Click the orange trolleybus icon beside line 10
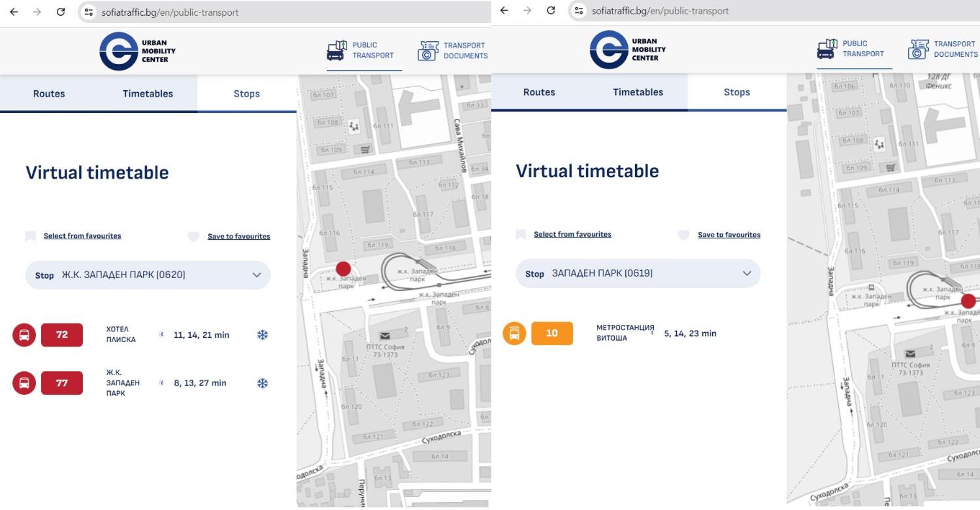This screenshot has height=510, width=980. 514,333
